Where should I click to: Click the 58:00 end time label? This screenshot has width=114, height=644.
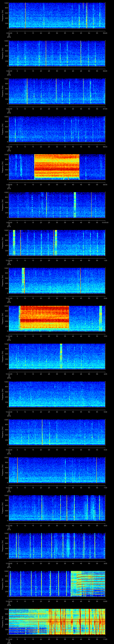click(x=105, y=147)
